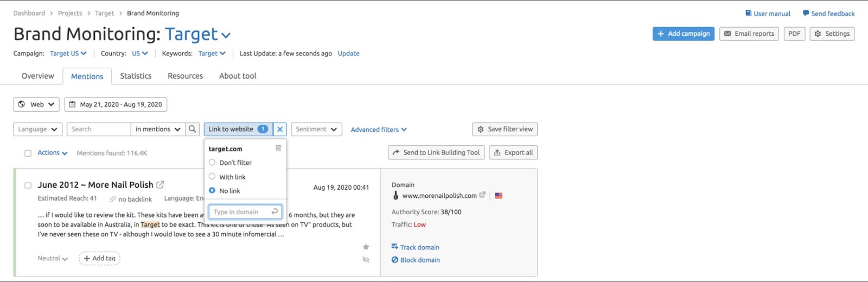
Task: Tick the select-all mentions checkbox
Action: [x=28, y=153]
